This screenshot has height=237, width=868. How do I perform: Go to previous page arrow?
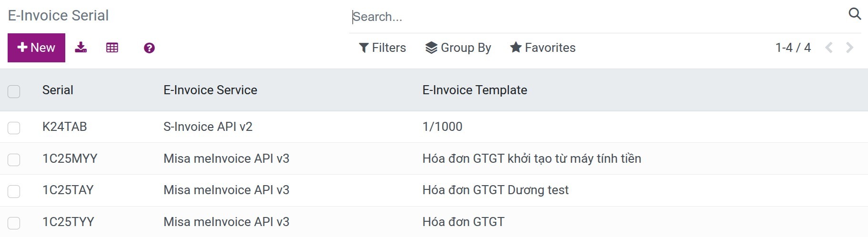[x=829, y=48]
